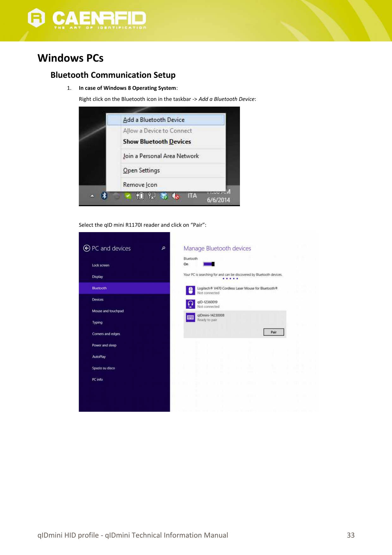392x555 pixels.
Task: Click the Logitech mouse device icon
Action: (x=190, y=290)
